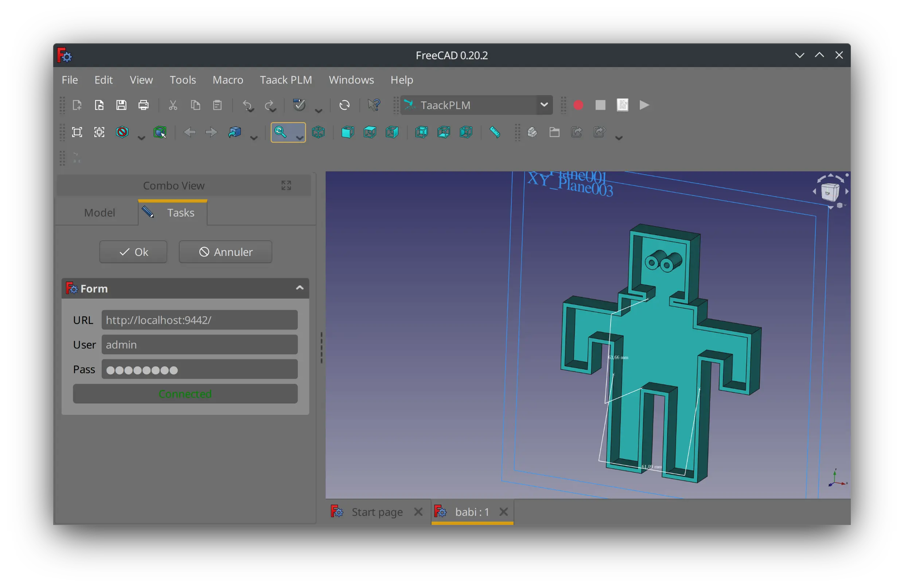Click the Paste clipboard icon
The image size is (904, 588).
(217, 105)
